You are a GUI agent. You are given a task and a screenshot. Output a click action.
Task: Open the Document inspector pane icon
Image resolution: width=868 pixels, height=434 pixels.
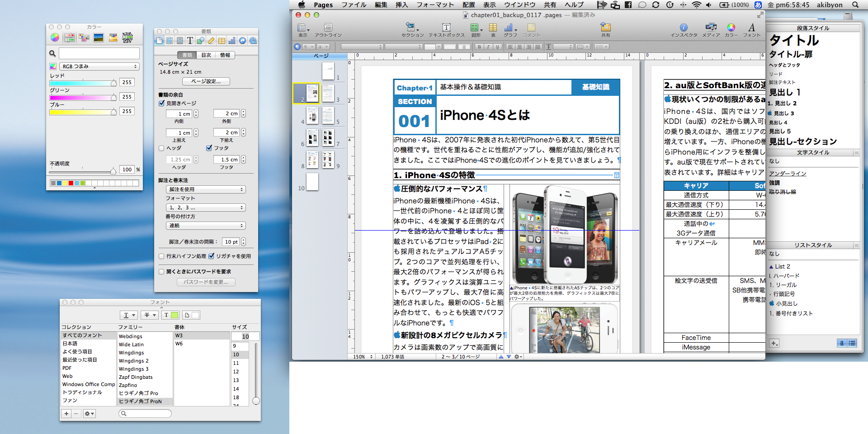tap(159, 41)
